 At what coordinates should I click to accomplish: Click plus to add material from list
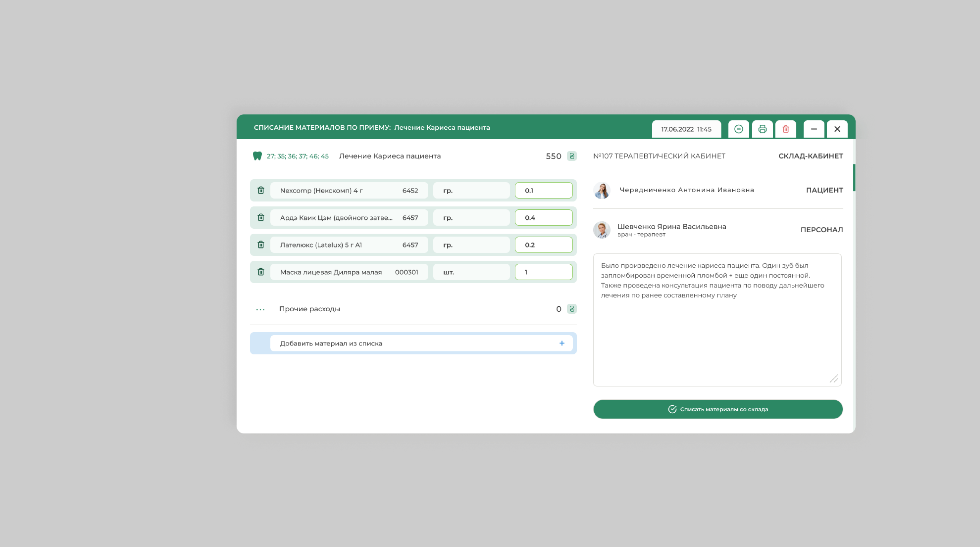click(x=562, y=343)
